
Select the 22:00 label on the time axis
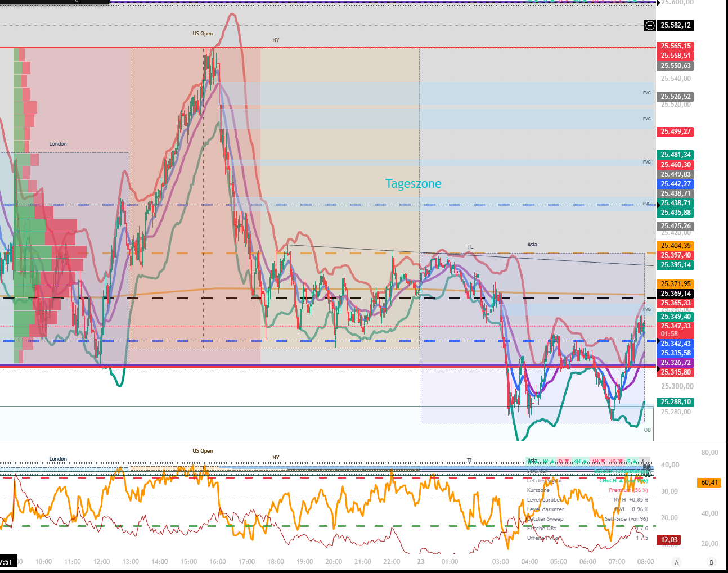392,562
